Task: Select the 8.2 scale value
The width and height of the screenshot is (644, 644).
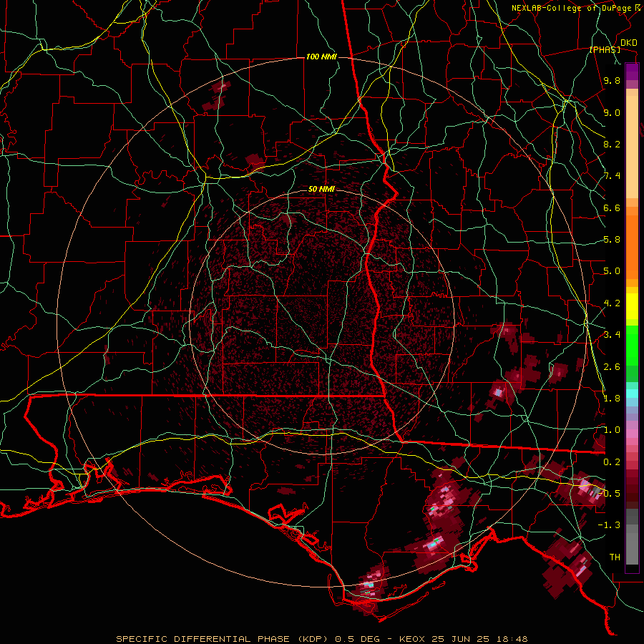Action: [612, 144]
